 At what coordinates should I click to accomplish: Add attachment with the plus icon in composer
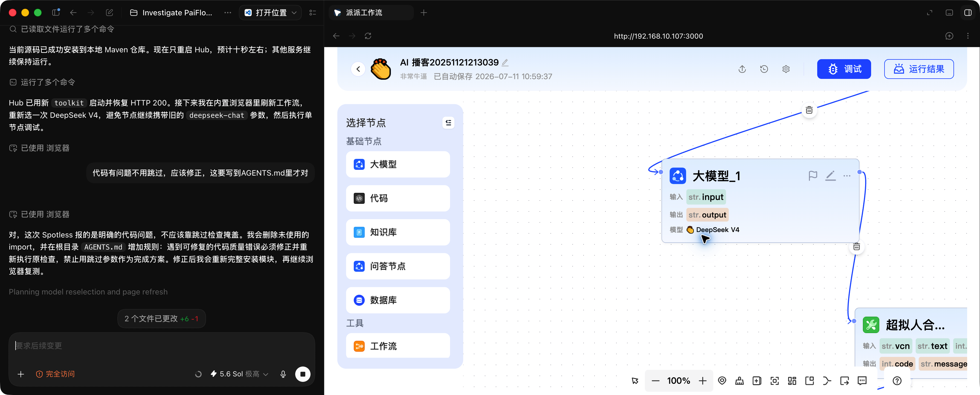(x=21, y=374)
